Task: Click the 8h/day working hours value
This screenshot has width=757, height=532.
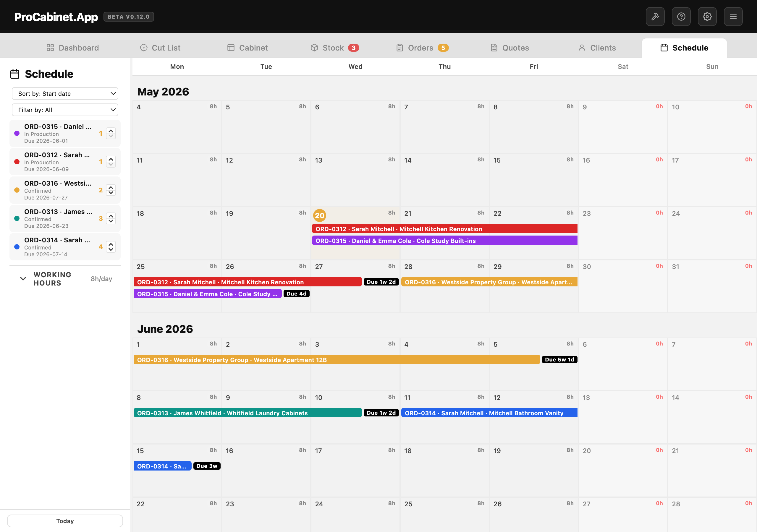Action: 101,279
